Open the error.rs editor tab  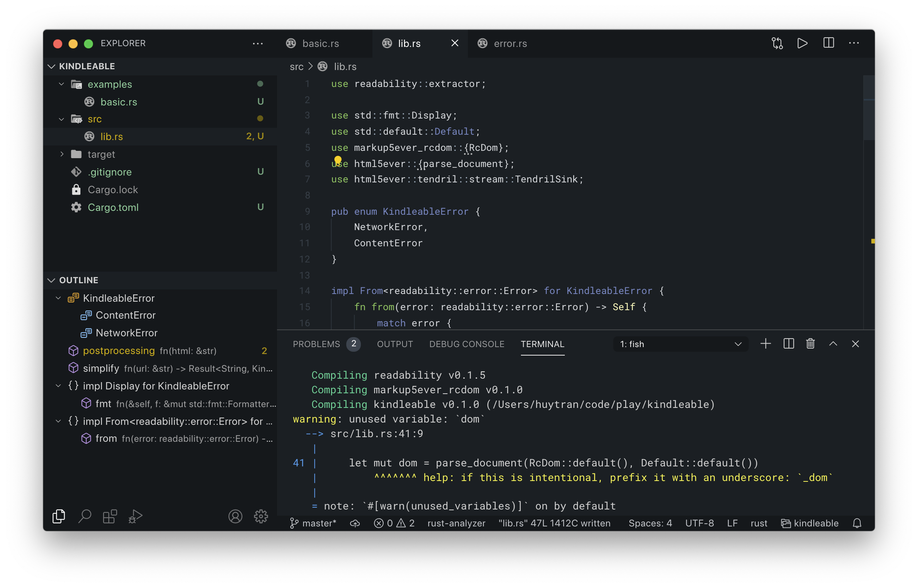[x=510, y=43]
